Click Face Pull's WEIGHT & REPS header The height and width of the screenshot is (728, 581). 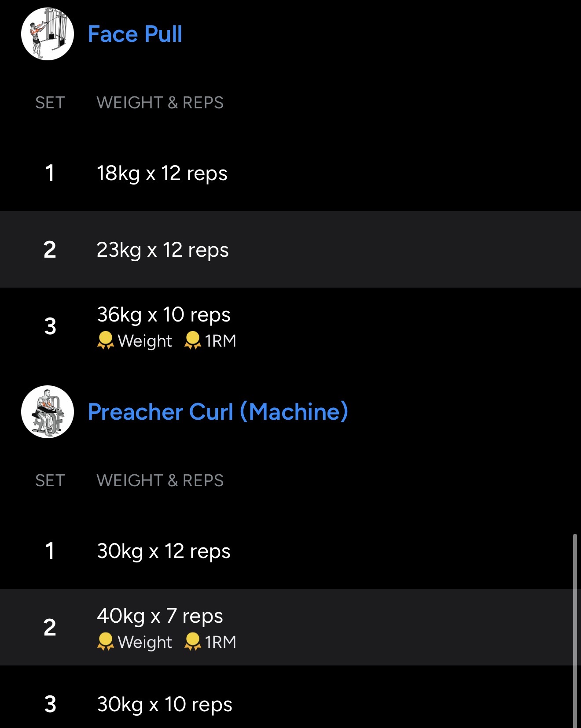click(160, 103)
